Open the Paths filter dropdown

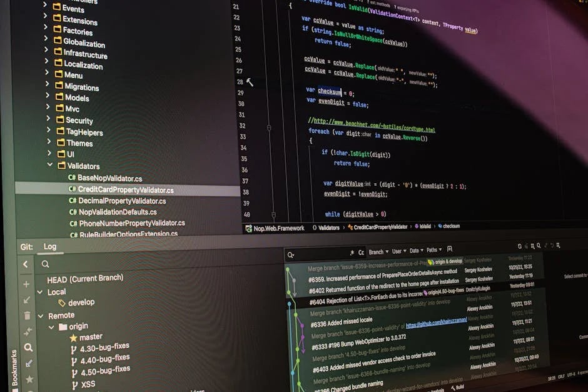click(x=434, y=249)
